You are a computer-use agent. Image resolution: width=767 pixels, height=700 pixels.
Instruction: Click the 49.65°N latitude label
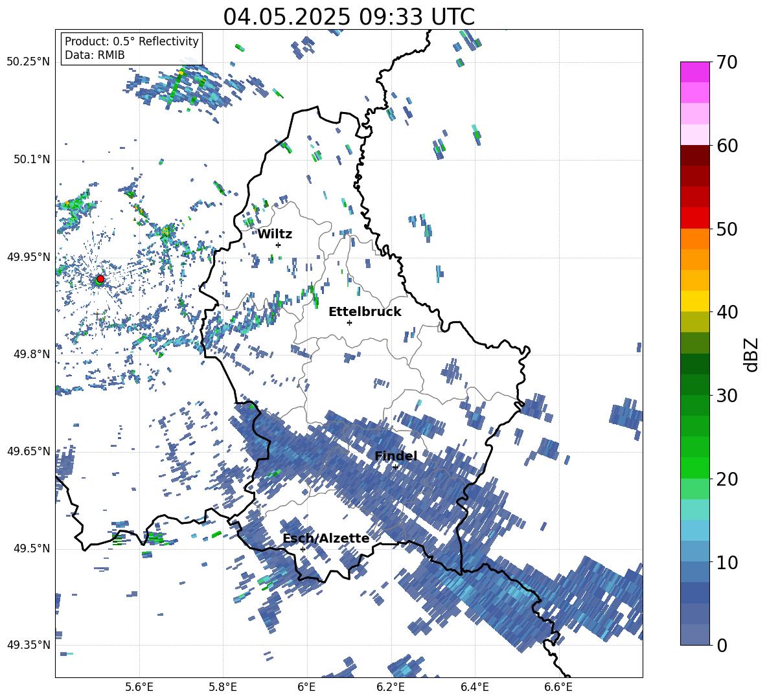click(29, 451)
